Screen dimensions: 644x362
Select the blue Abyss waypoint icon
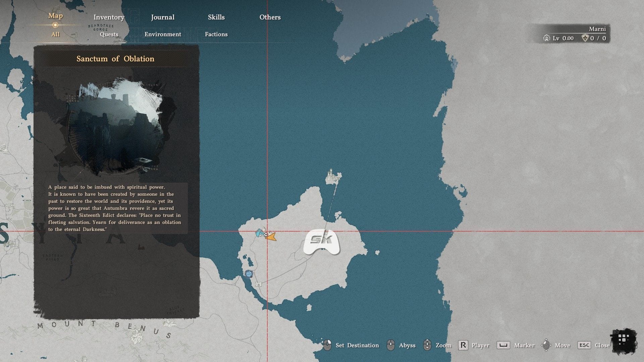click(249, 274)
